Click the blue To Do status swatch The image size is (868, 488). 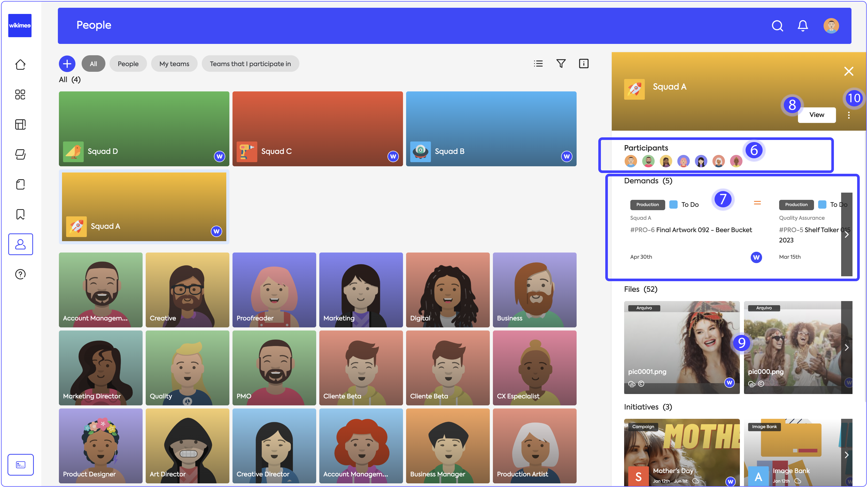point(673,204)
